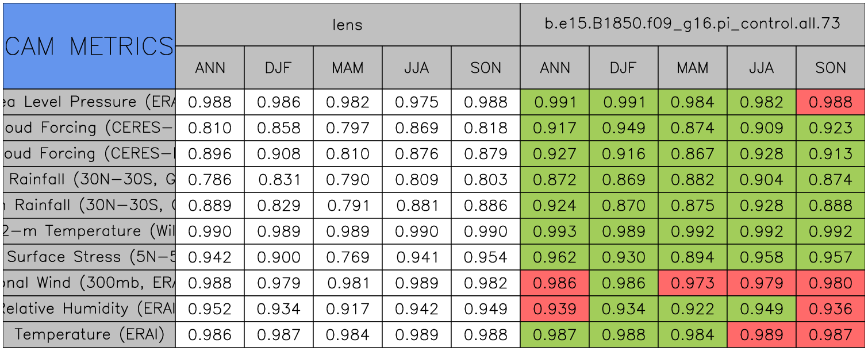Click the DJF header under the pi_control case
Viewport: 868px width, 351px height.
pyautogui.click(x=624, y=68)
